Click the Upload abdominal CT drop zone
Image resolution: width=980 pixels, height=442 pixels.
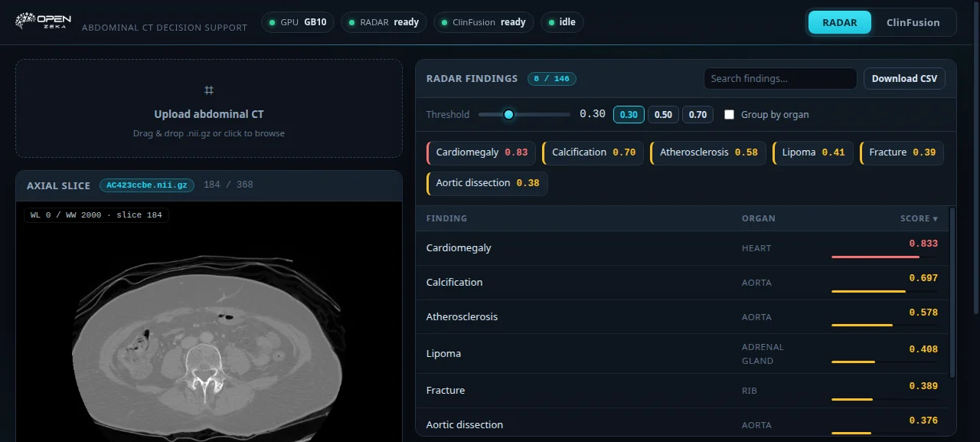click(209, 109)
